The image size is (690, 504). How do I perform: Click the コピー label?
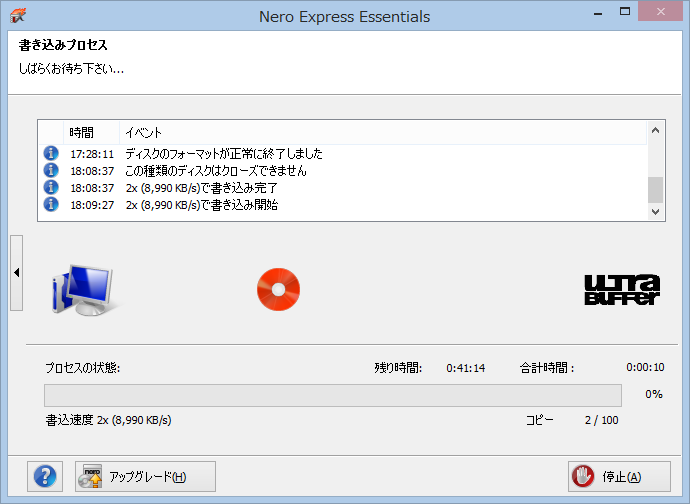(540, 420)
